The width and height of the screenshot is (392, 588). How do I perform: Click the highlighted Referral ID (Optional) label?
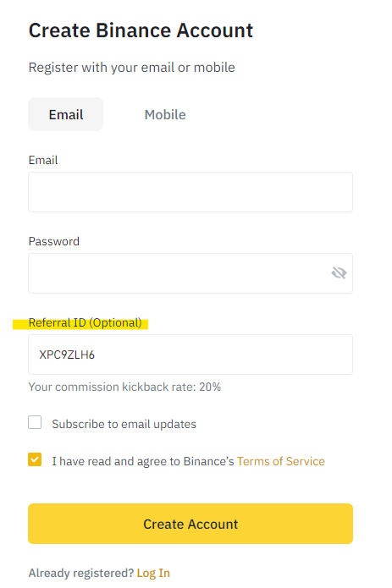pos(86,323)
